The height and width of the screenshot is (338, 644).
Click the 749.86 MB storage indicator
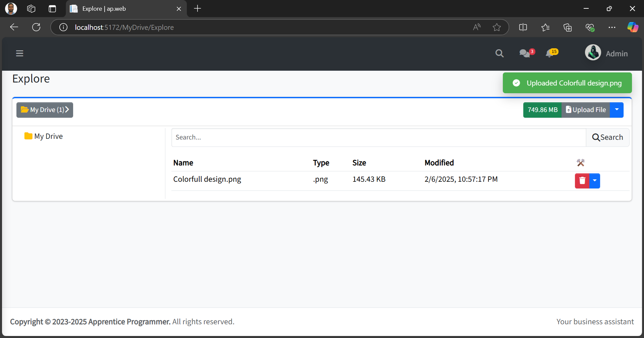click(x=542, y=110)
